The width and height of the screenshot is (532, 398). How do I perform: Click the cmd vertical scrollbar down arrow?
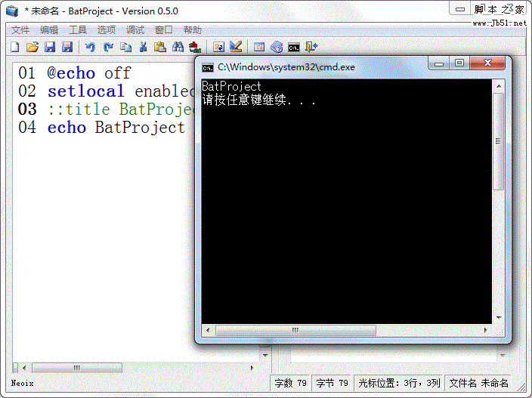[x=499, y=318]
